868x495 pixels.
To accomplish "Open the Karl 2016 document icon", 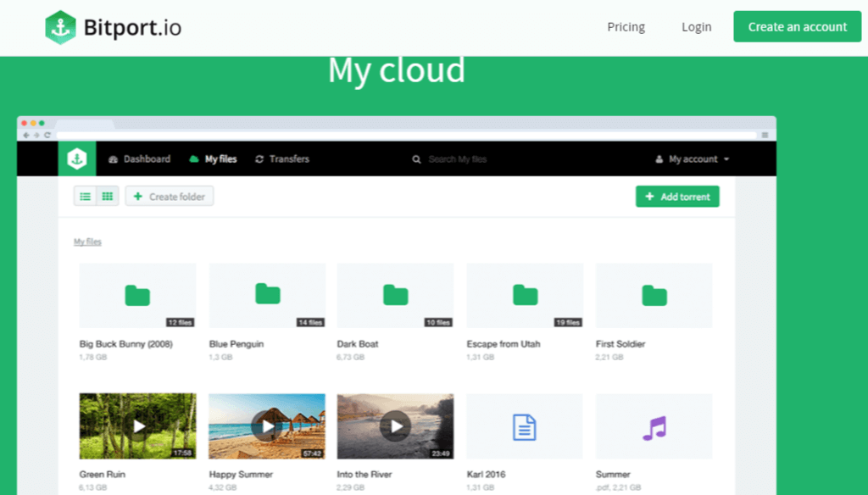I will (x=524, y=427).
